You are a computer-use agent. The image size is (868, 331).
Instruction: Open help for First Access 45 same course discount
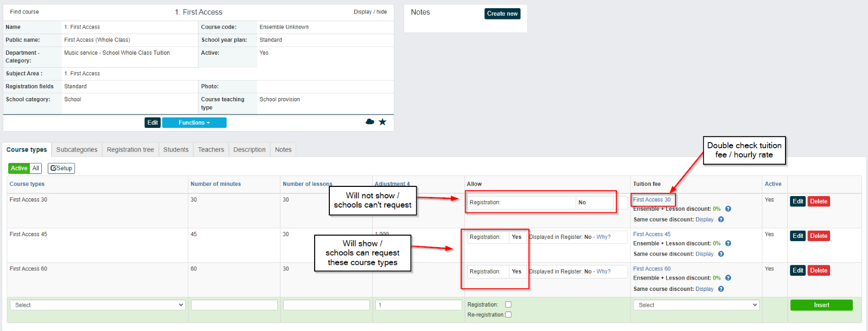[721, 254]
